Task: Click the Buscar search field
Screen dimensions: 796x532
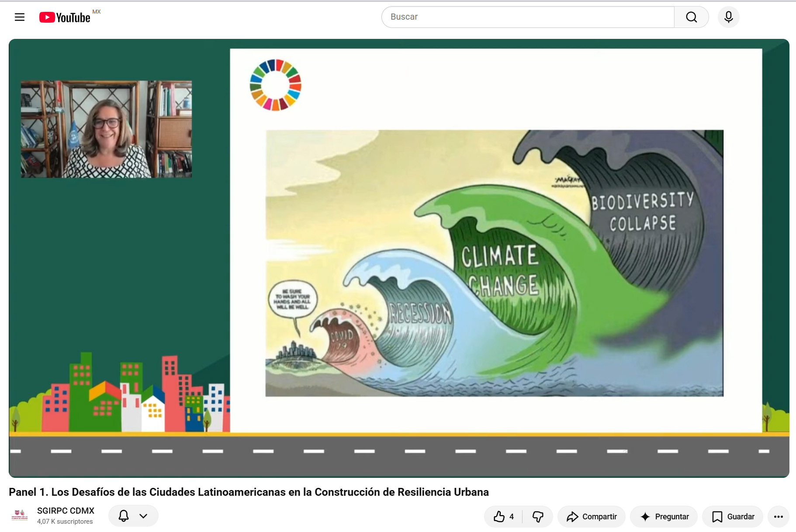Action: 528,17
